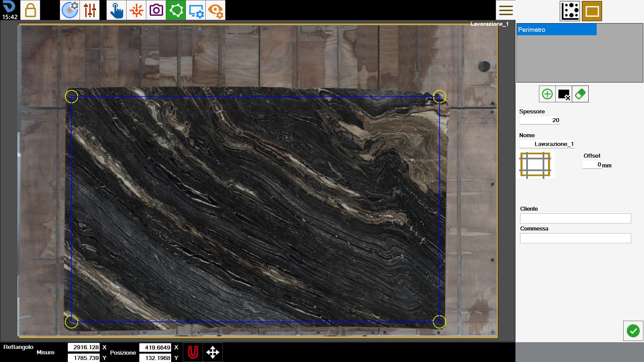The image size is (644, 362).
Task: Toggle the red magnet snap icon
Action: tap(193, 352)
